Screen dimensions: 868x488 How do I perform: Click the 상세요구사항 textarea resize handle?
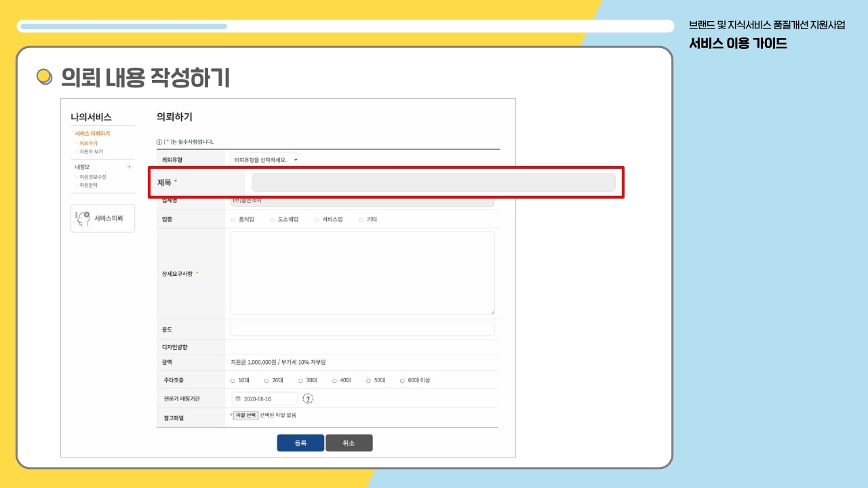tap(492, 311)
